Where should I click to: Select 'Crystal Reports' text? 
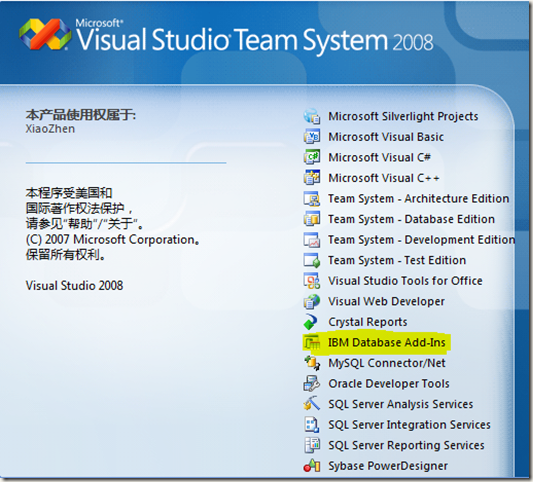368,322
